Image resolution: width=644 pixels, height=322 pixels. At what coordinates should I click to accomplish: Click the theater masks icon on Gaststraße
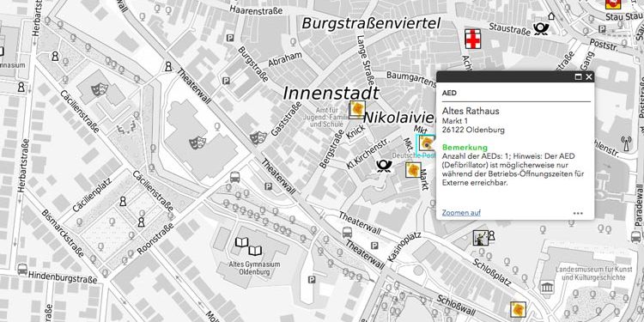tap(258, 137)
